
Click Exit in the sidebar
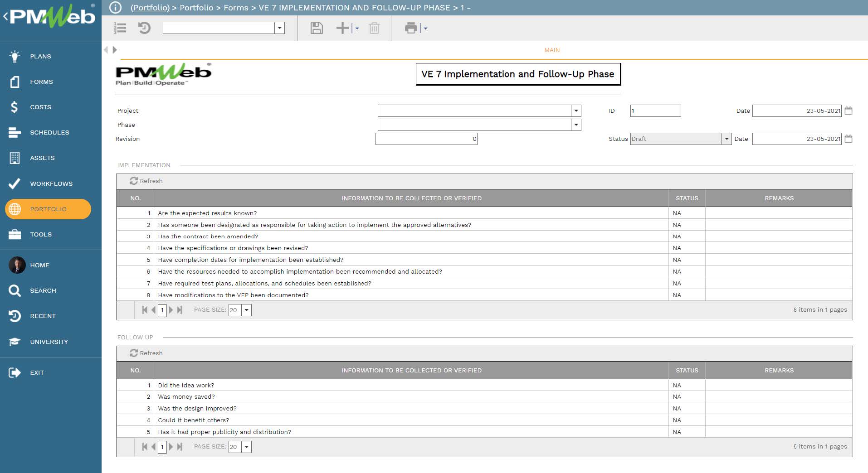pyautogui.click(x=37, y=372)
